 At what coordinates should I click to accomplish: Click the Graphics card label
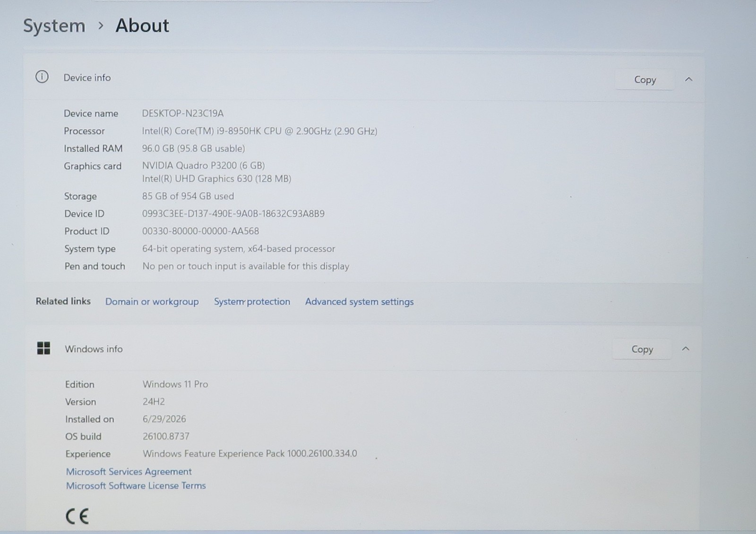click(93, 166)
